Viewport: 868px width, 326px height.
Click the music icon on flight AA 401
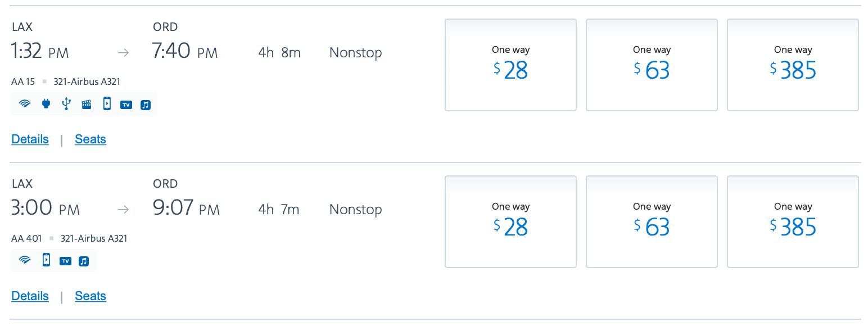pos(84,260)
